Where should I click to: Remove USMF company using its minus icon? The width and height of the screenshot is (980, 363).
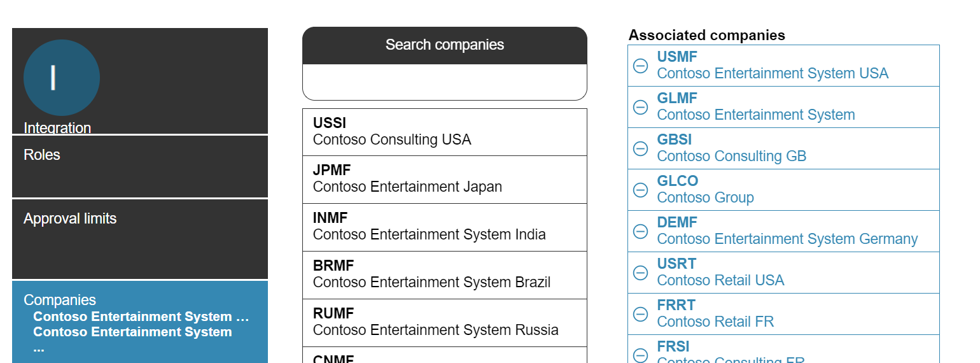point(641,66)
